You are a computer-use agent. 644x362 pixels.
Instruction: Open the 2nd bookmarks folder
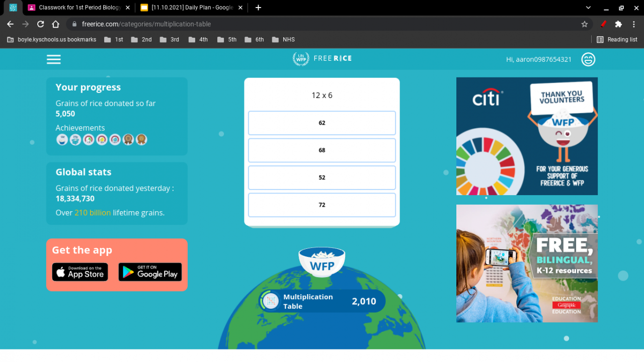[141, 39]
